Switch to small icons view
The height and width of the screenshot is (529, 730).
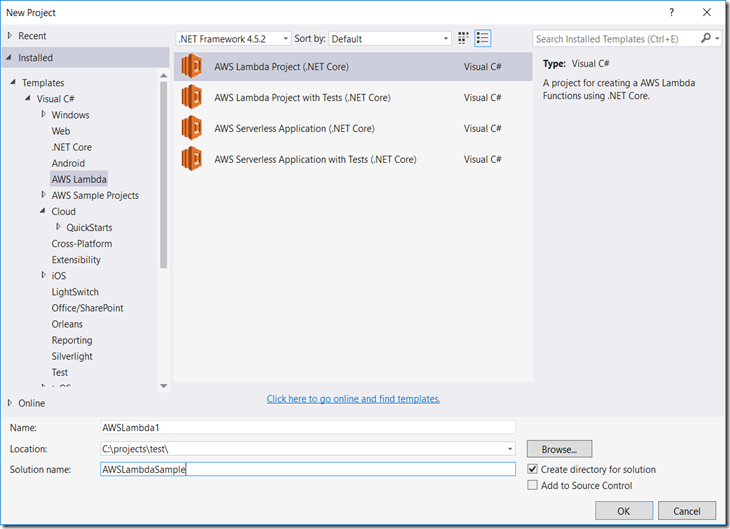tap(463, 38)
